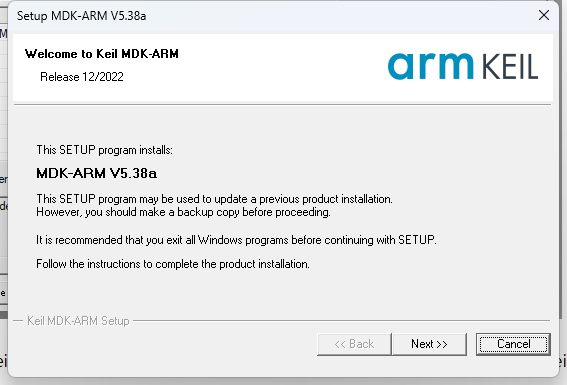The height and width of the screenshot is (385, 567).
Task: Click the KEIL wordmark in the logo
Action: pyautogui.click(x=510, y=67)
